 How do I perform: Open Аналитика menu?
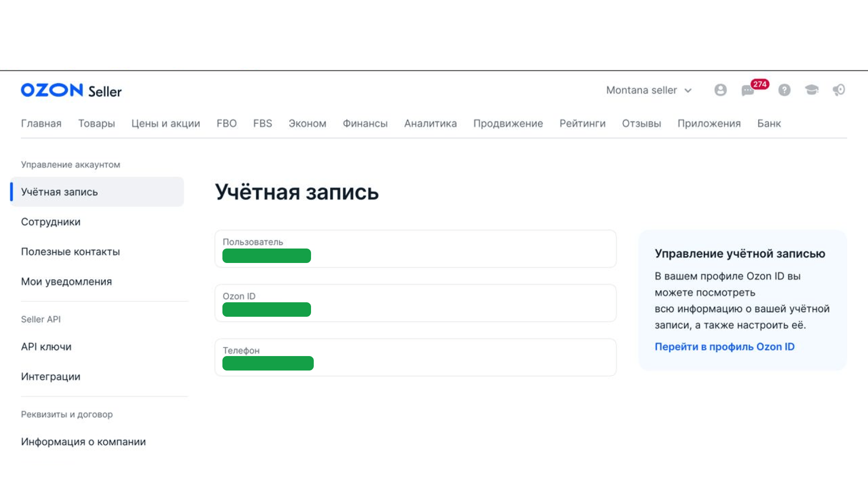point(430,123)
